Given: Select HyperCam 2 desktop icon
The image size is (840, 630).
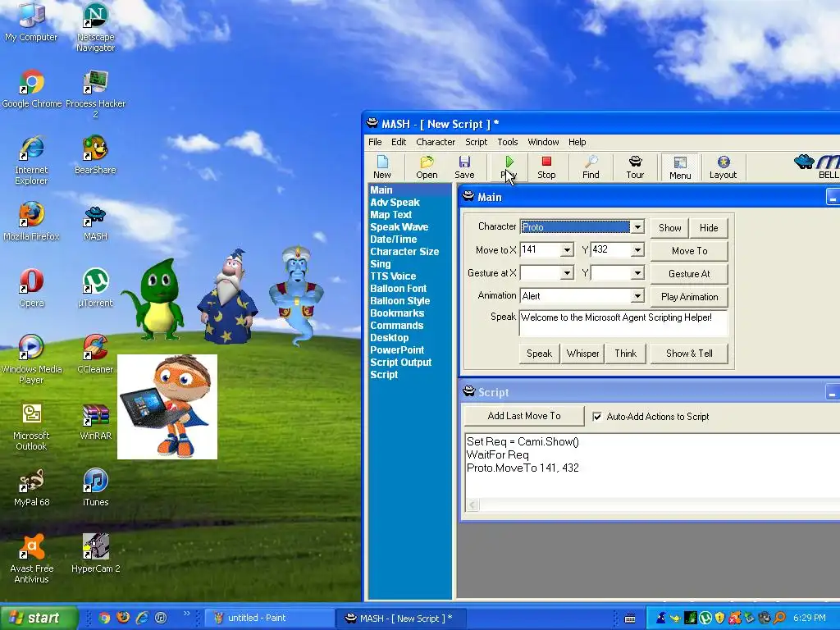Looking at the screenshot, I should (95, 554).
